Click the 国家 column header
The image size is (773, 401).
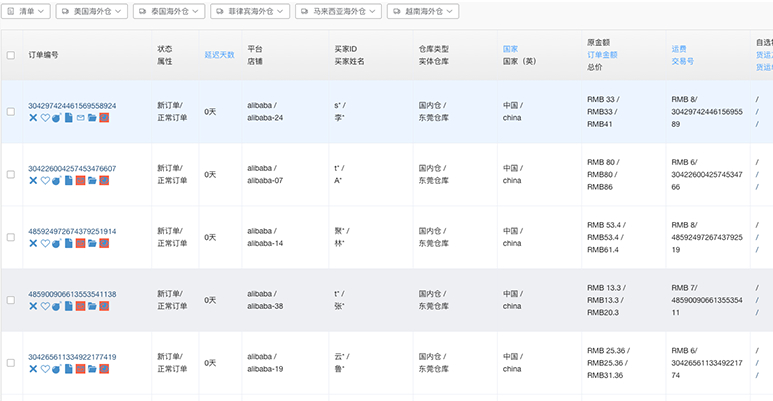510,48
